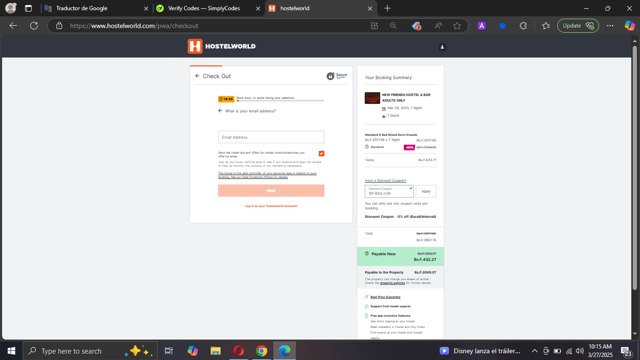Open the tab actions menu icon
This screenshot has height=360, width=640.
coord(28,8)
